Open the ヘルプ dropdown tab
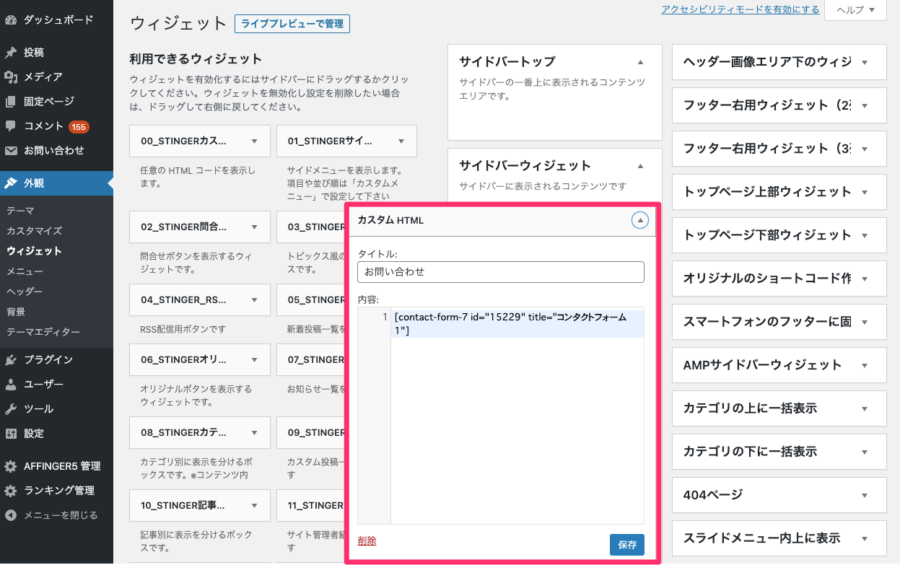The height and width of the screenshot is (565, 900). pyautogui.click(x=855, y=10)
